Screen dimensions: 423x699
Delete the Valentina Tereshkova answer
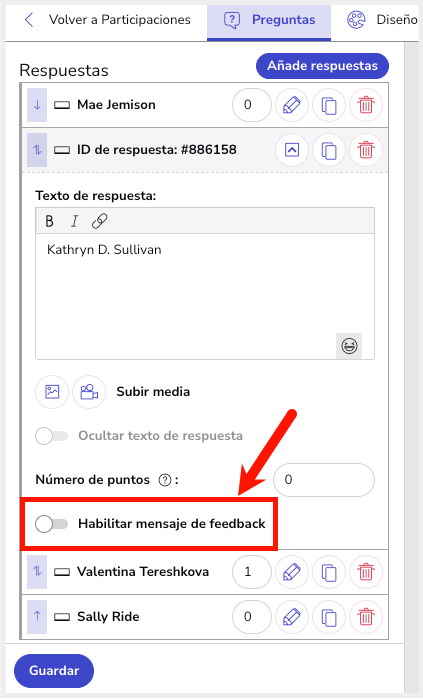coord(366,572)
